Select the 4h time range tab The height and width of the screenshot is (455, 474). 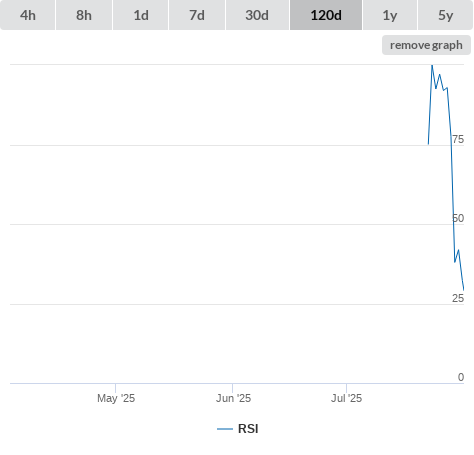tap(28, 15)
